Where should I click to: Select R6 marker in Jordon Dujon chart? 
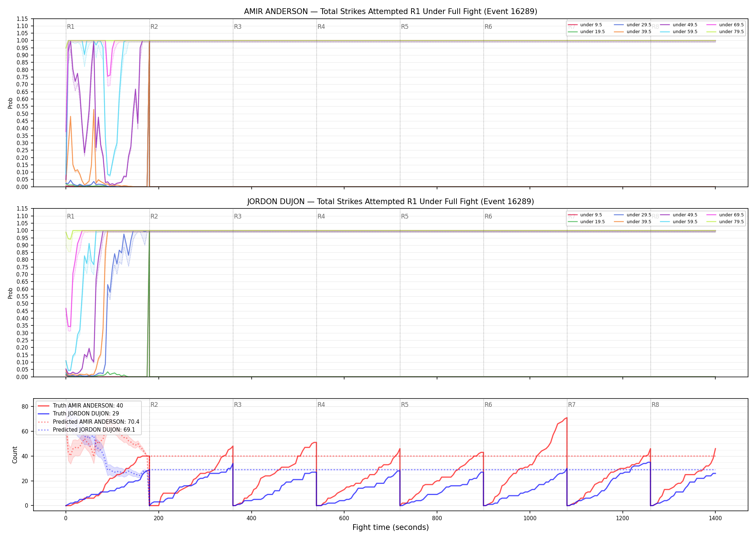coord(488,216)
